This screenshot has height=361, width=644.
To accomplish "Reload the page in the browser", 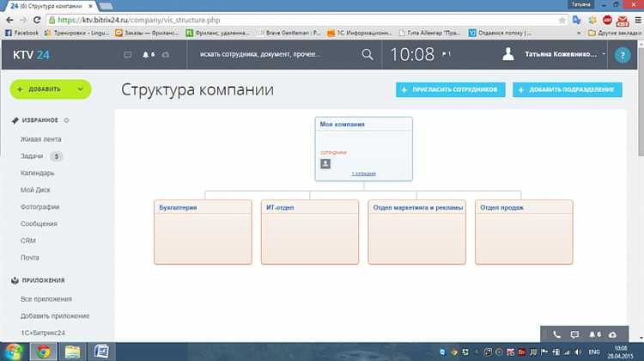I will pos(37,20).
